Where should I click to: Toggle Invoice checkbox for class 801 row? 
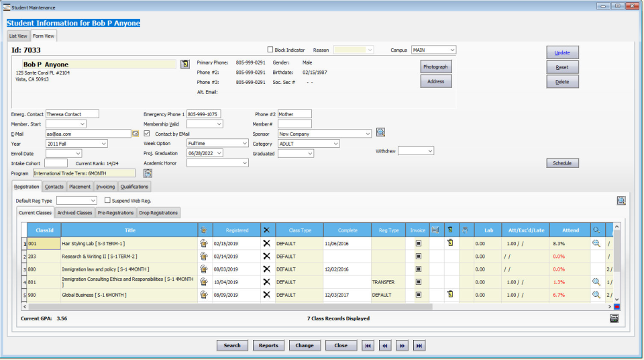click(418, 282)
